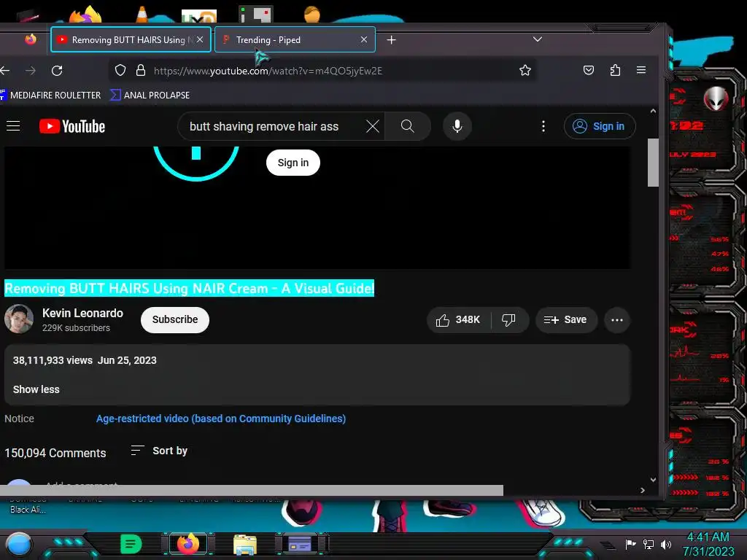The height and width of the screenshot is (560, 747).
Task: Open the Firefox View pinned icon
Action: click(31, 39)
